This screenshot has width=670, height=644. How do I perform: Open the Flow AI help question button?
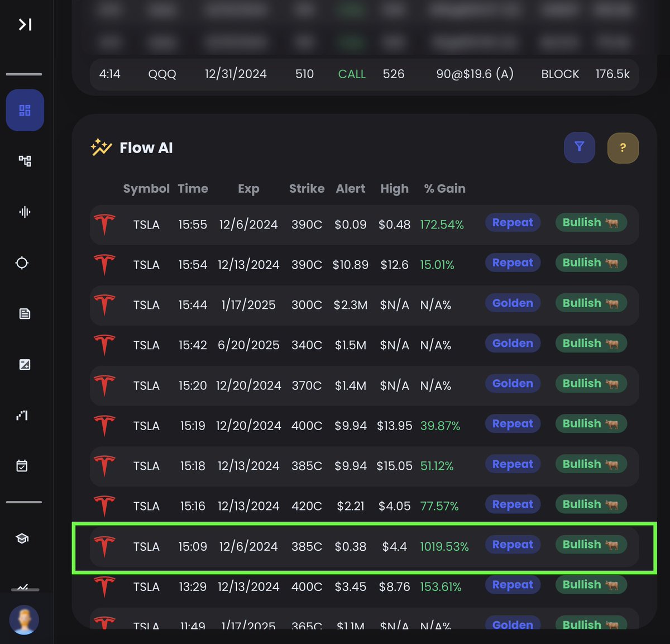623,148
